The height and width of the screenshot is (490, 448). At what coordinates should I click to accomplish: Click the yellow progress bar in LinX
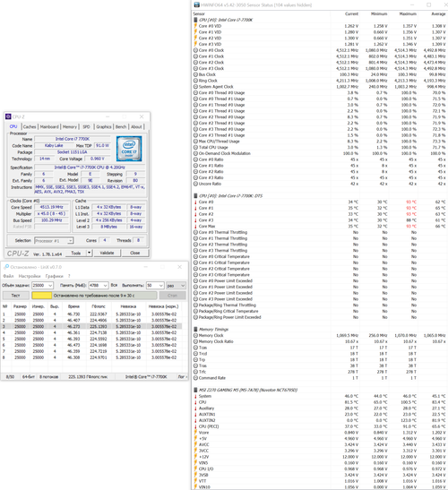click(x=41, y=296)
